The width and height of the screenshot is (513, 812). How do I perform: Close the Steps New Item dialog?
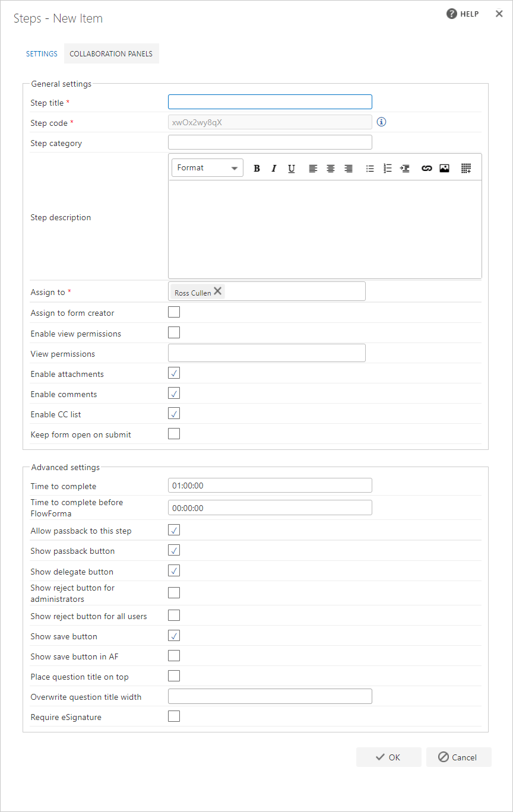point(499,14)
